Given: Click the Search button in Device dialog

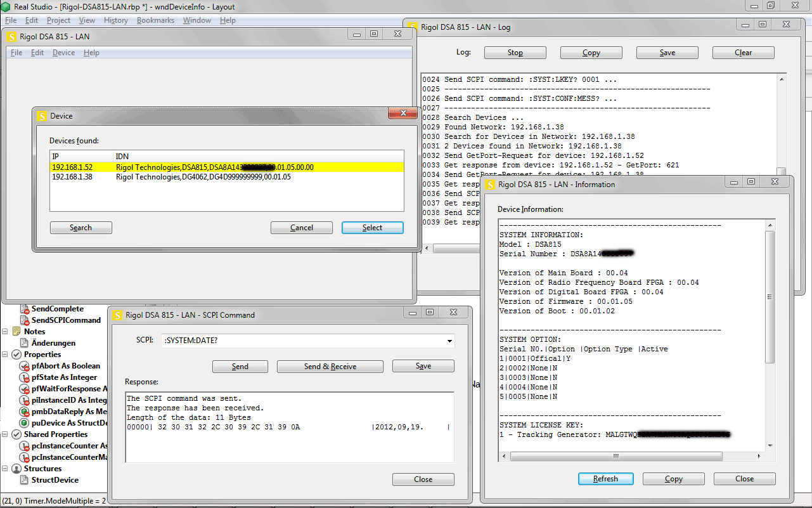Looking at the screenshot, I should pos(81,228).
